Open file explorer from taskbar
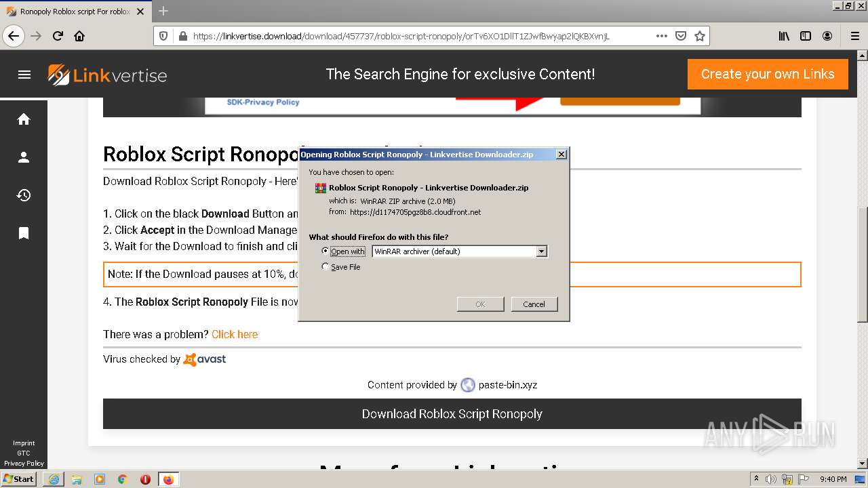 click(x=77, y=479)
